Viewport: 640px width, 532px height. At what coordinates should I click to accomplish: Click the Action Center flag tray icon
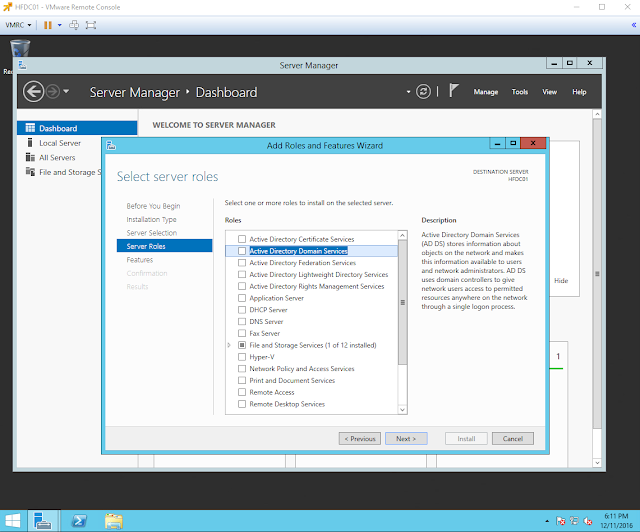coord(561,521)
